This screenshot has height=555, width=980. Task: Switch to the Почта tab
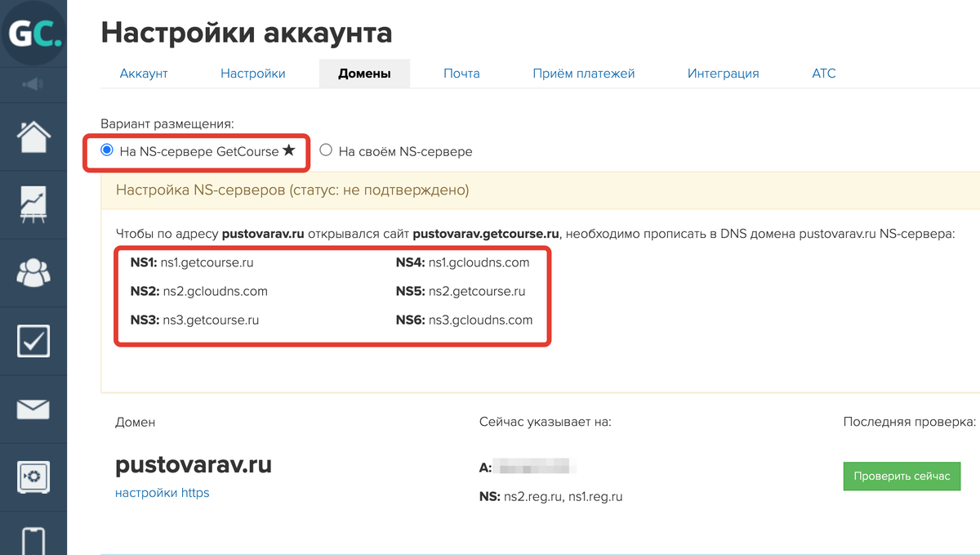pos(462,74)
